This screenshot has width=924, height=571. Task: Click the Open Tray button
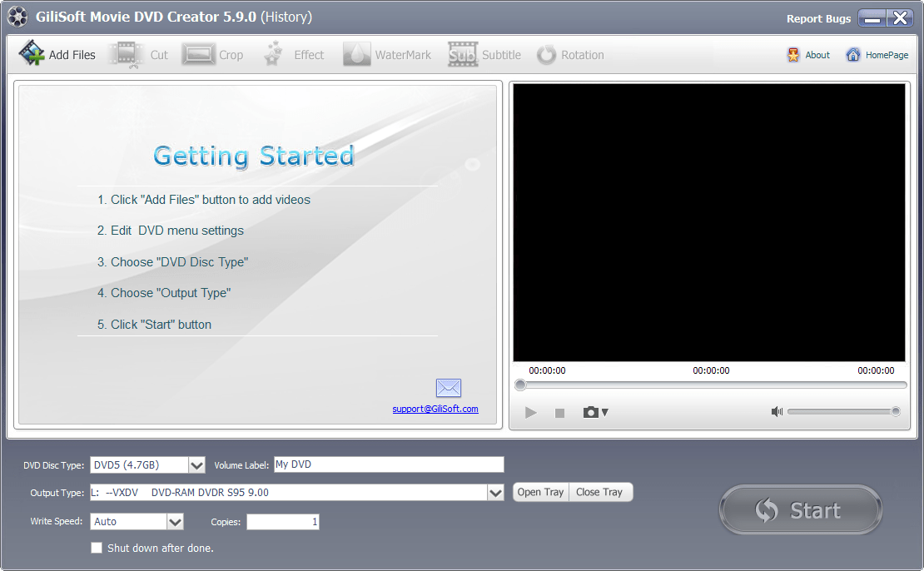(540, 492)
